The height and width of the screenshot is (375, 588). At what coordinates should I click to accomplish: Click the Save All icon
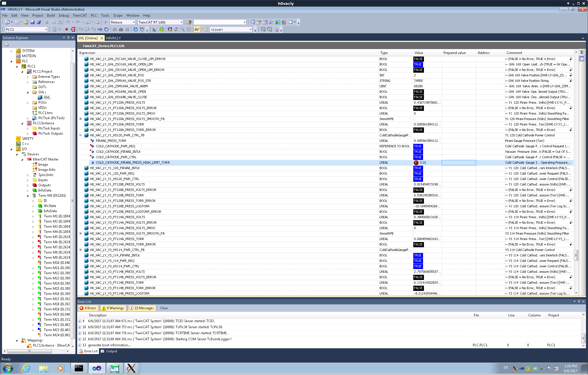pos(39,22)
